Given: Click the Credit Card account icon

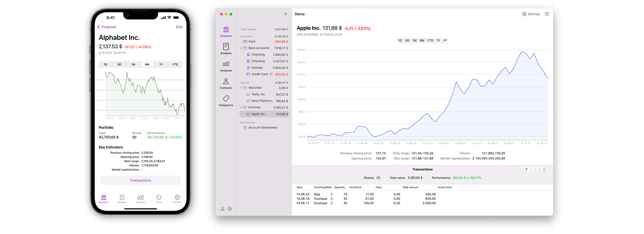Looking at the screenshot, I should (248, 74).
